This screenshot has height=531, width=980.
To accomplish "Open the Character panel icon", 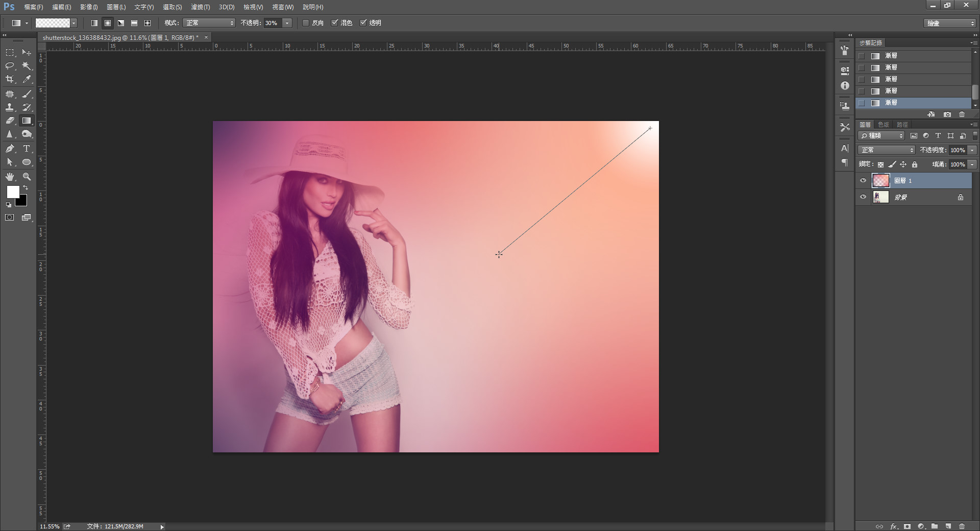I will pyautogui.click(x=845, y=149).
